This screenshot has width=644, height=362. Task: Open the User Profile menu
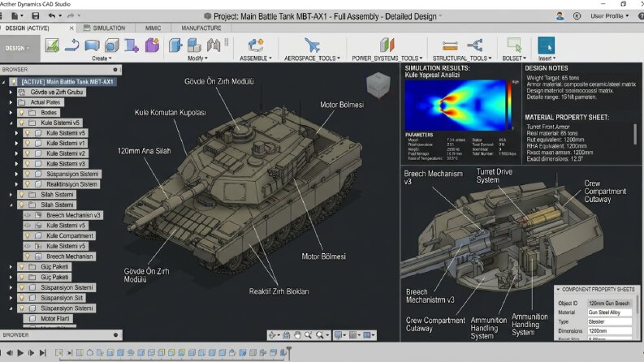pos(610,16)
